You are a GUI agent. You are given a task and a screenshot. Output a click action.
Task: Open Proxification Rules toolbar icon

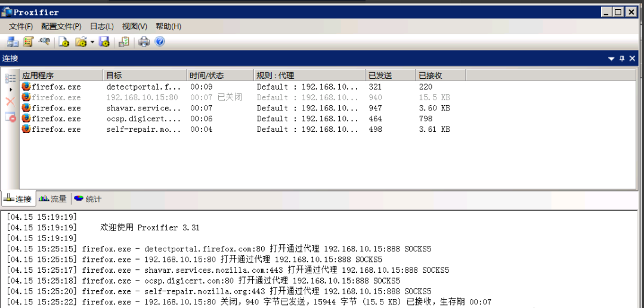tap(28, 42)
